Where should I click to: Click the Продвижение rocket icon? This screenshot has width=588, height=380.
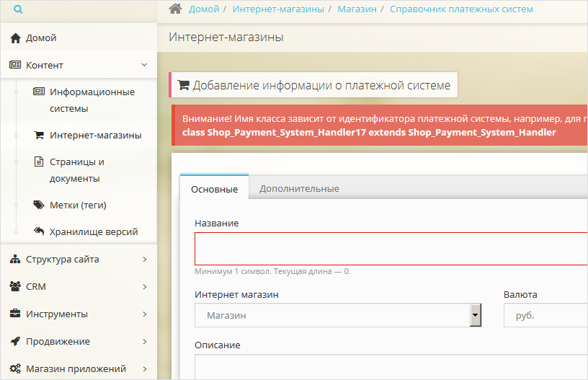tap(15, 341)
